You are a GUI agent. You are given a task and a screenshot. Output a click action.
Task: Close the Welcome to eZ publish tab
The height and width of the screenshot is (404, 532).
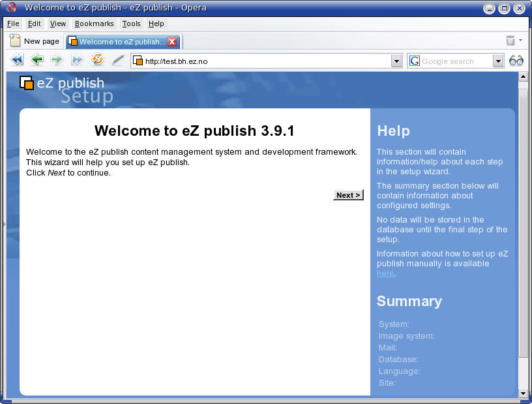click(172, 42)
